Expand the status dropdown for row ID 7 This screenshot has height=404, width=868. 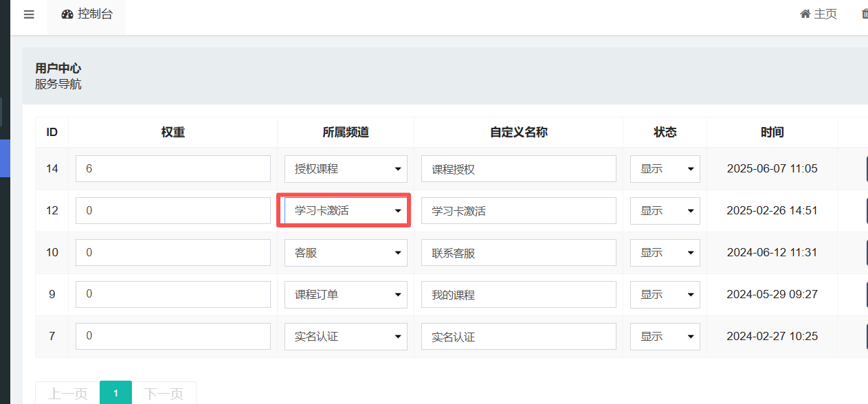click(665, 337)
